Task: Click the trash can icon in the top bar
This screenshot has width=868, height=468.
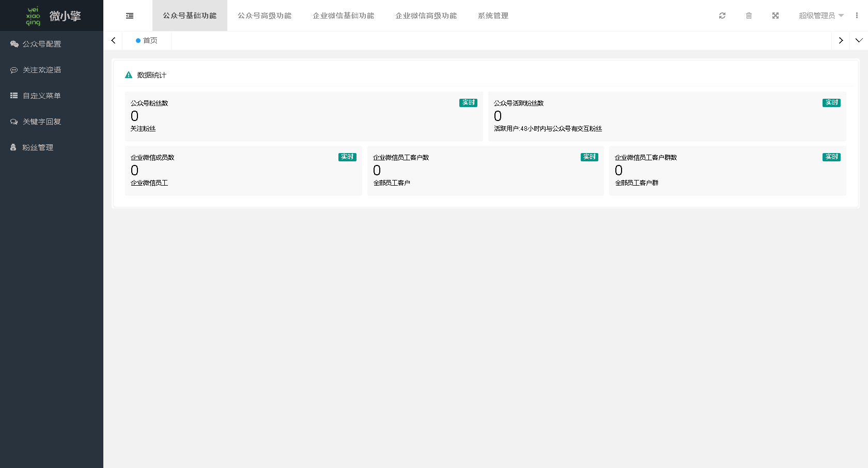Action: coord(749,16)
